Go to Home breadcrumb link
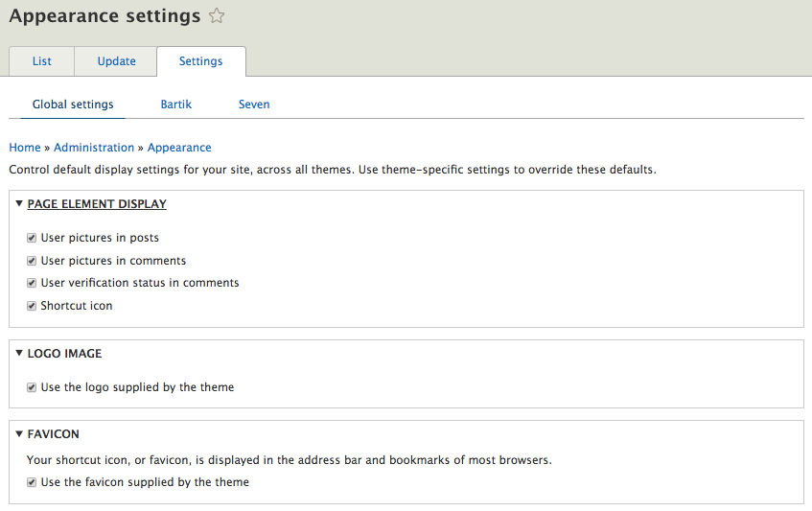The height and width of the screenshot is (511, 812). pos(25,148)
